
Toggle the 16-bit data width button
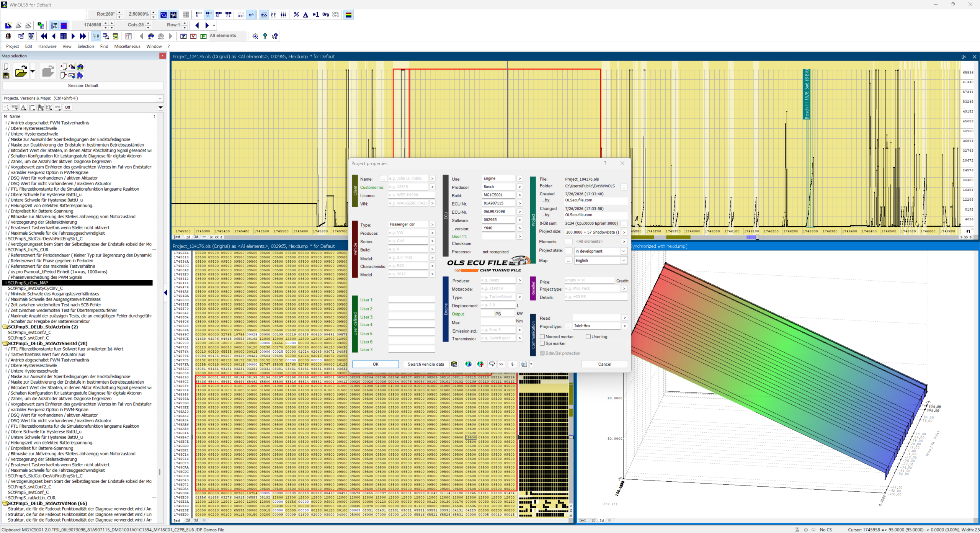208,15
